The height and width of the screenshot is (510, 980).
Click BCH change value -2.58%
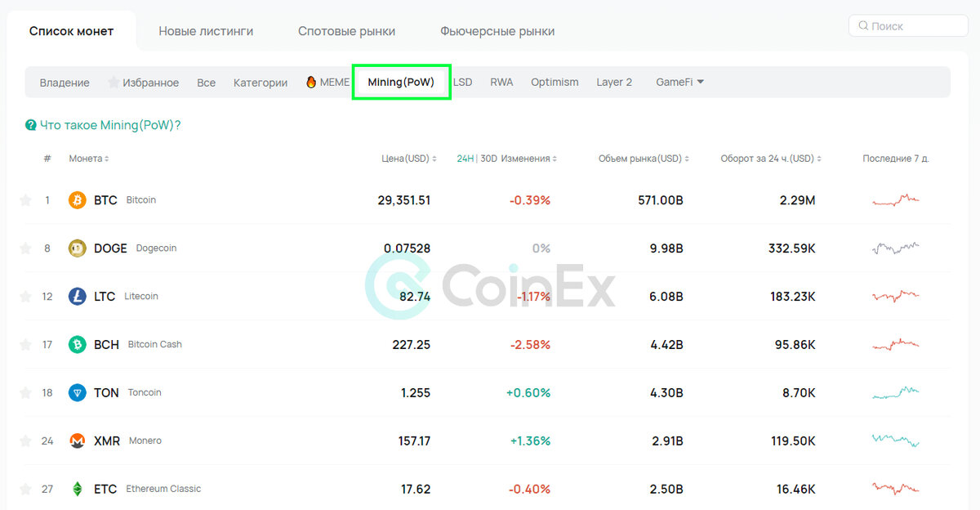point(530,345)
